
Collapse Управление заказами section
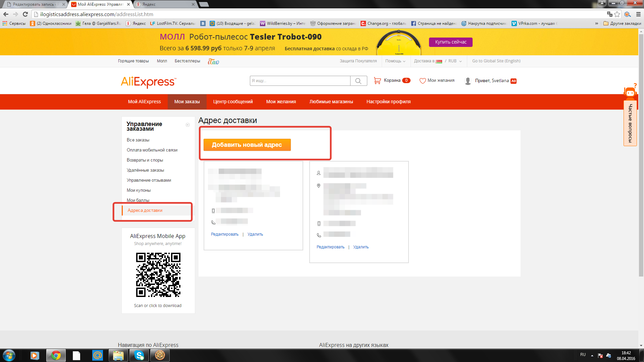187,125
